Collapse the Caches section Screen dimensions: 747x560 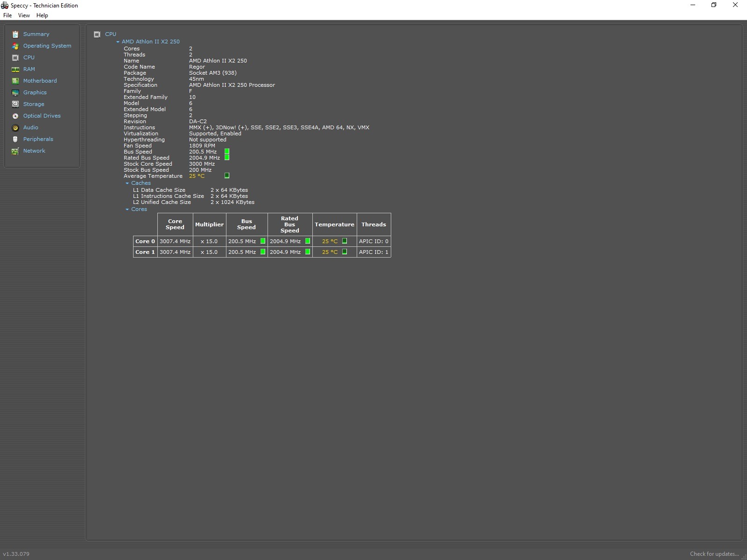tap(127, 183)
